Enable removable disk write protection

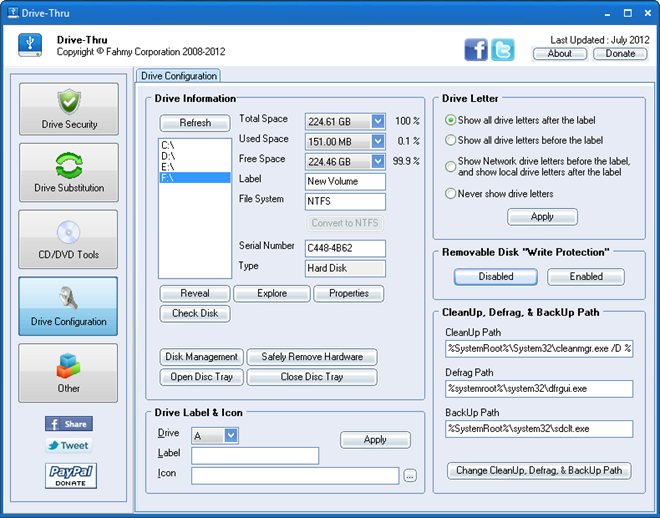pyautogui.click(x=585, y=276)
